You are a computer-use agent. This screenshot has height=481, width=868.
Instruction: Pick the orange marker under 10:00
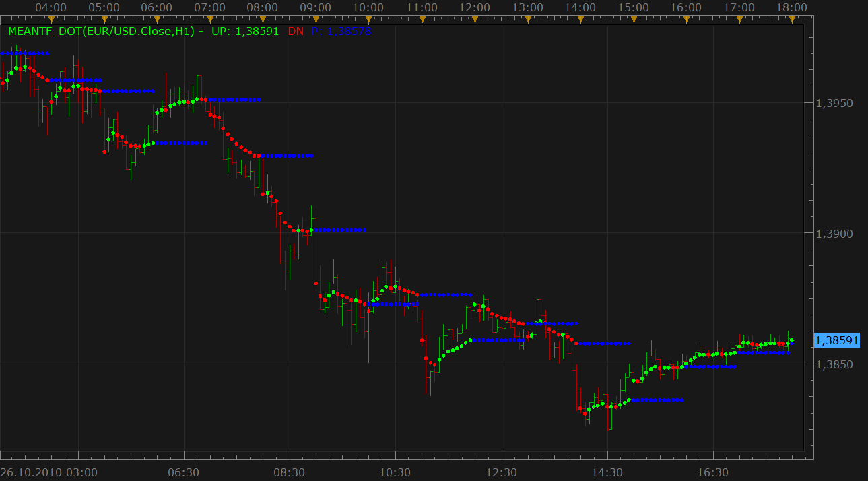(x=369, y=19)
